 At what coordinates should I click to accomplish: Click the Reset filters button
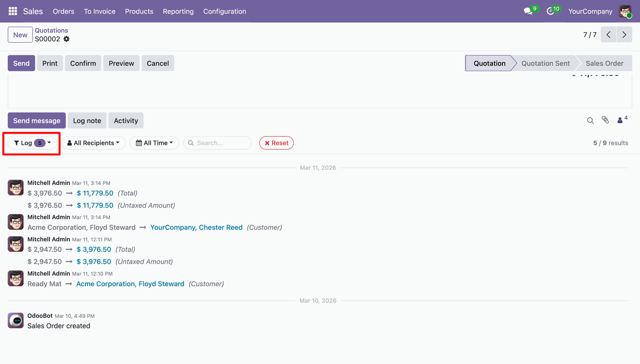(x=276, y=143)
